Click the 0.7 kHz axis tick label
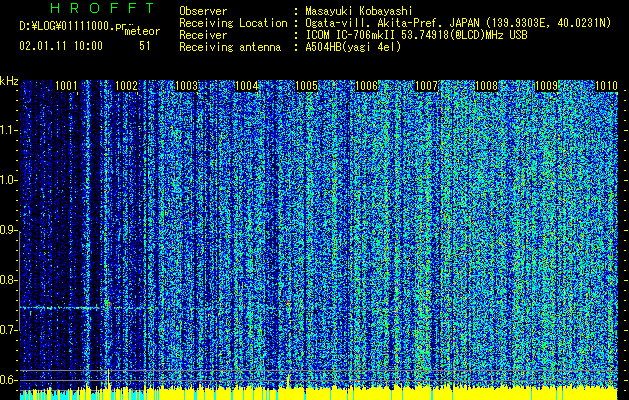 point(8,330)
